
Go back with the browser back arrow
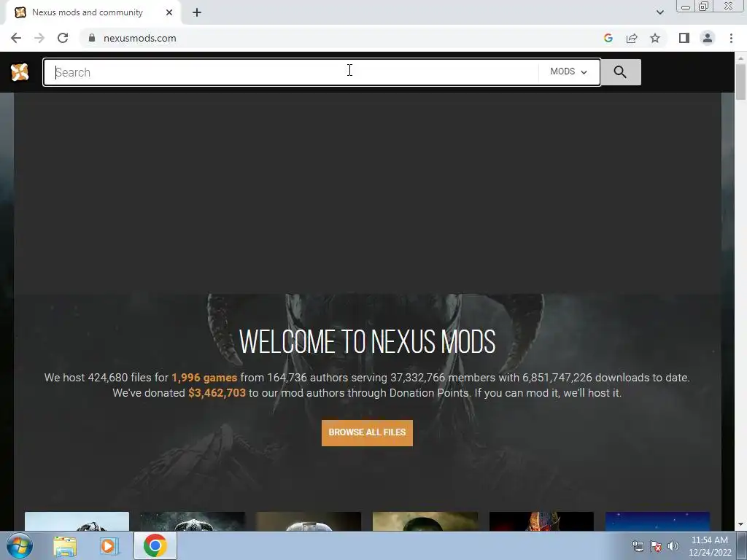[x=16, y=38]
